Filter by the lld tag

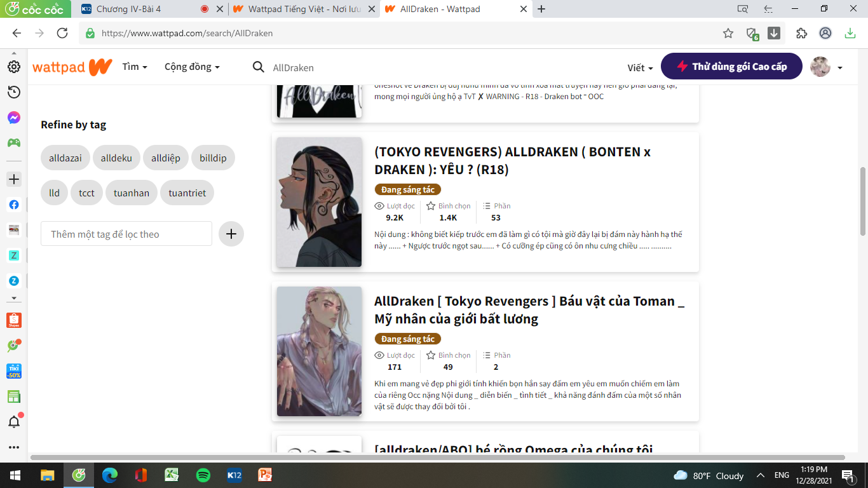point(54,193)
